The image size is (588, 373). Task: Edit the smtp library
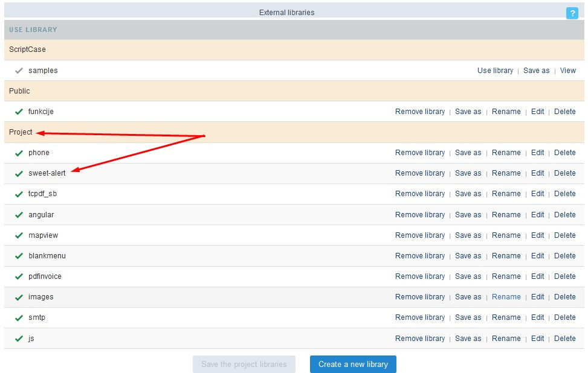[537, 317]
